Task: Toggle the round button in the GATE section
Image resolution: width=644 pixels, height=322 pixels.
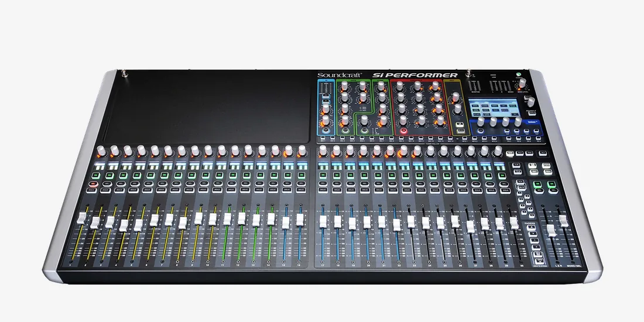Action: [x=345, y=130]
